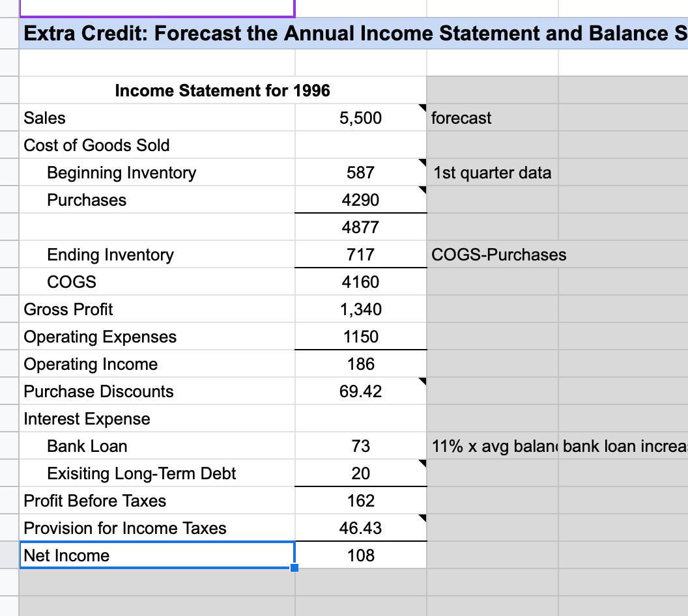The width and height of the screenshot is (688, 616).
Task: Click the Beginning Inventory value 587
Action: click(361, 173)
